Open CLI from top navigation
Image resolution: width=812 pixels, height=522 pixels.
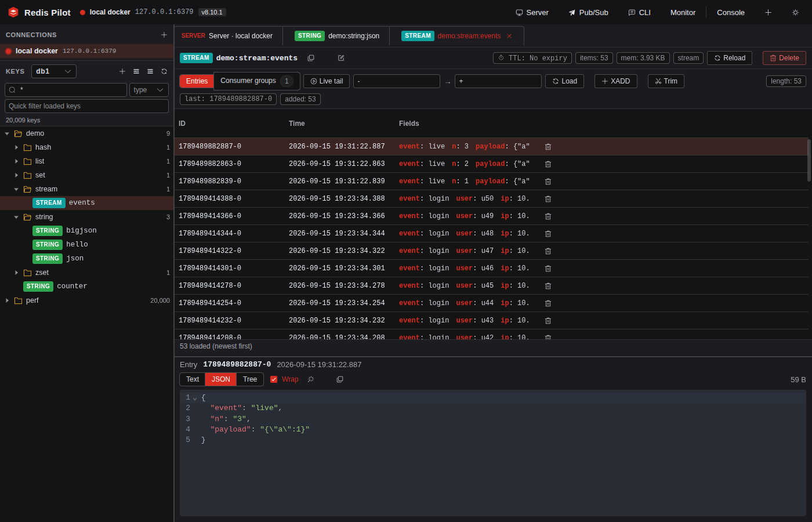tap(639, 12)
